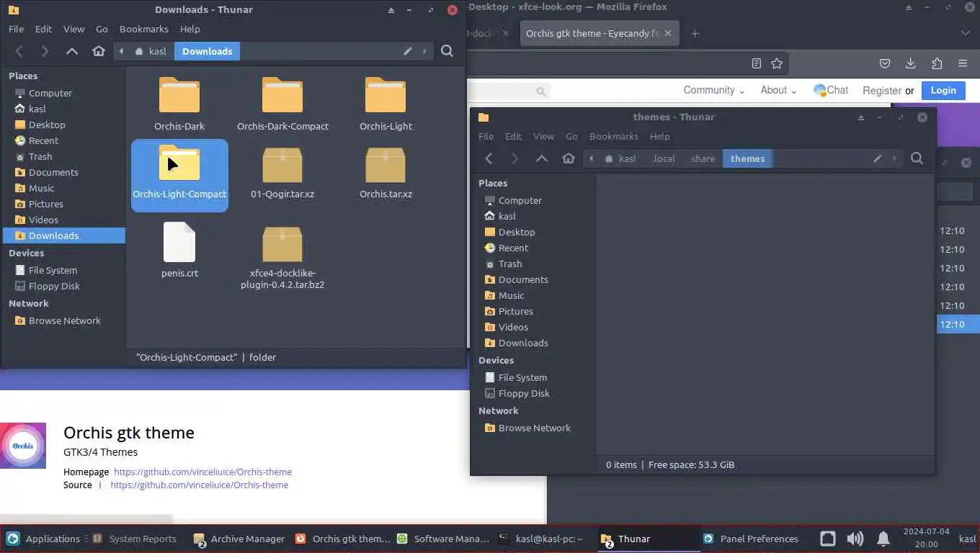Screen dimensions: 980x553
Task: Open Go menu in Downloads window
Action: 102,29
